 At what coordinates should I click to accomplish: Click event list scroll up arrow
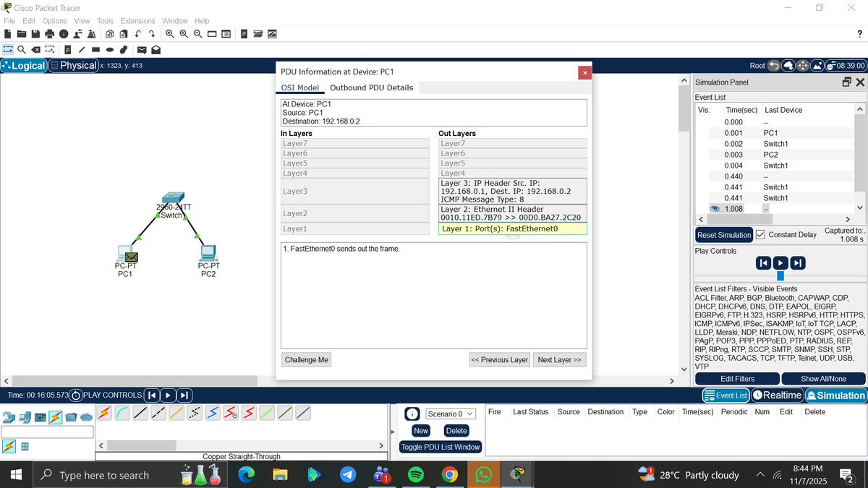[x=860, y=110]
